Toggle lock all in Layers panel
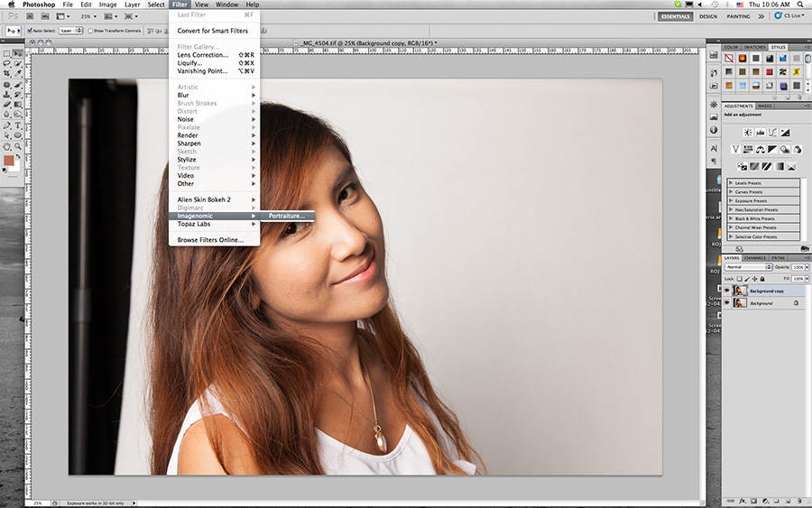The width and height of the screenshot is (812, 508). pyautogui.click(x=762, y=279)
